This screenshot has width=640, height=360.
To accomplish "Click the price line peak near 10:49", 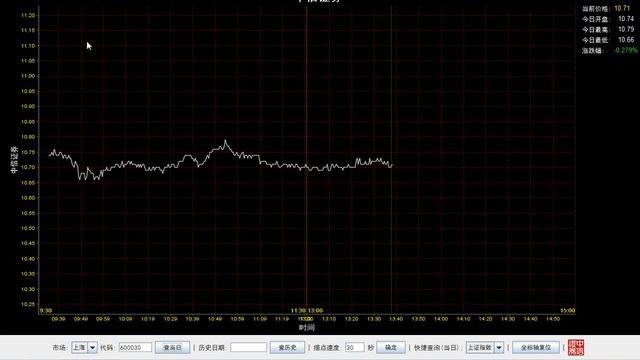I will pos(225,141).
